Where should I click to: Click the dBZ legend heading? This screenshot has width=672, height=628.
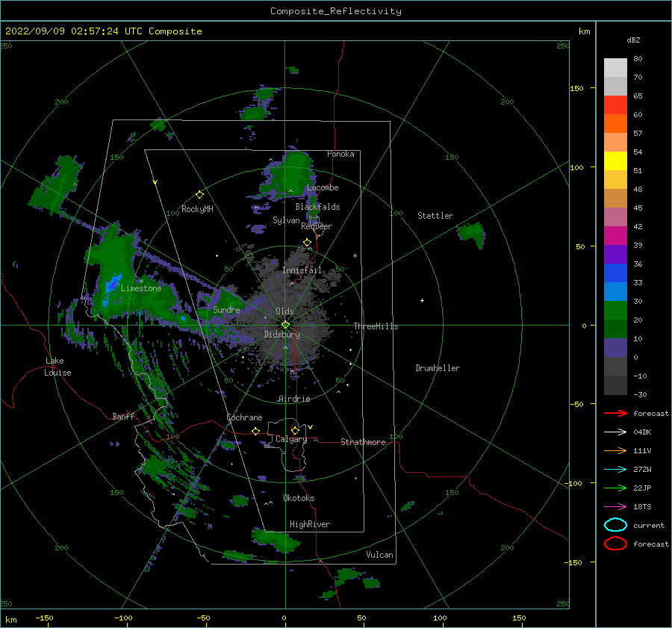(x=633, y=40)
